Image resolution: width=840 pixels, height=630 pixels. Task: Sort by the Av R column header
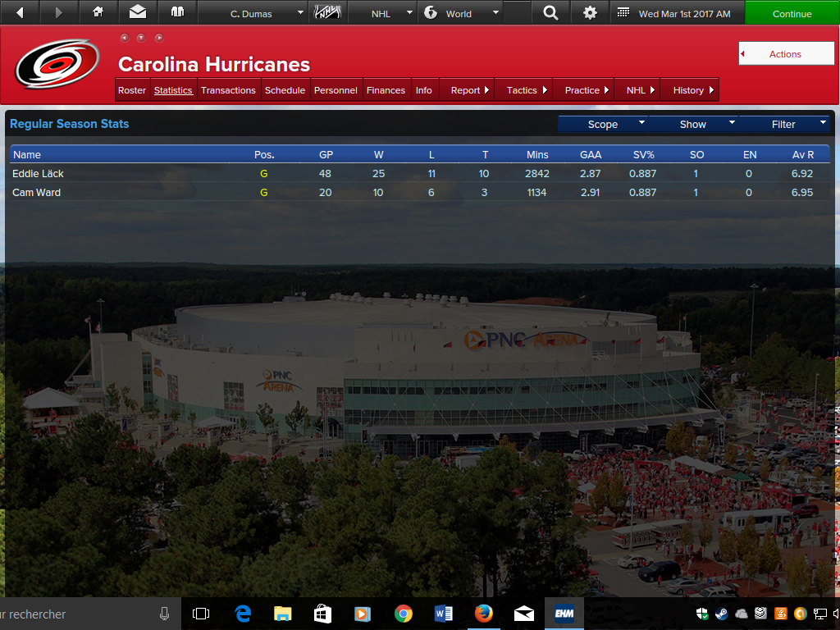(x=802, y=155)
